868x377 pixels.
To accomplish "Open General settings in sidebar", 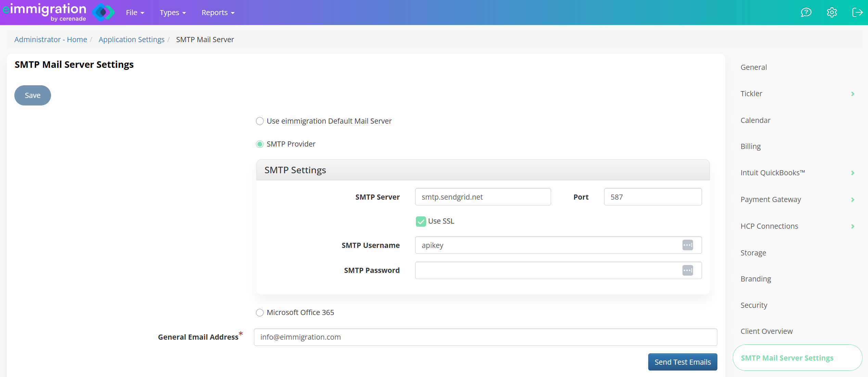I will coord(754,67).
